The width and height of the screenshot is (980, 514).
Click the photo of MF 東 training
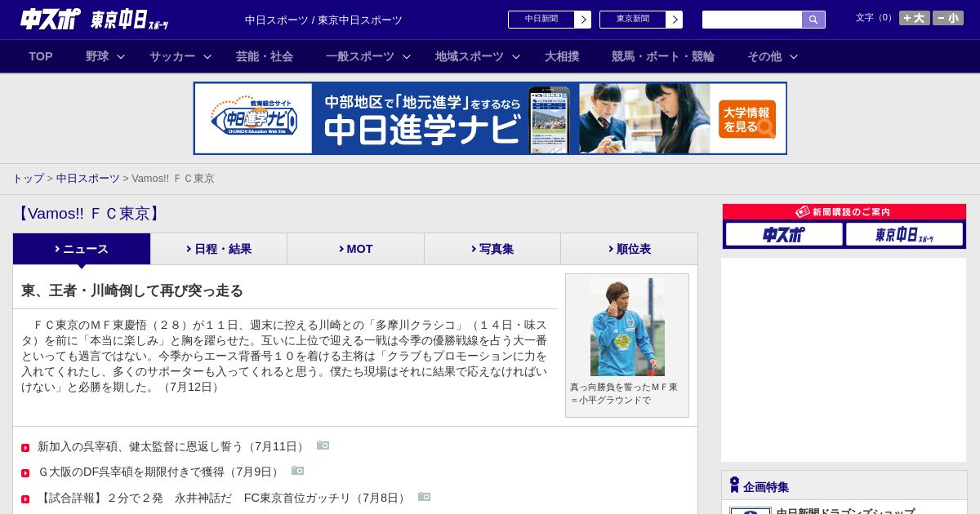point(627,327)
